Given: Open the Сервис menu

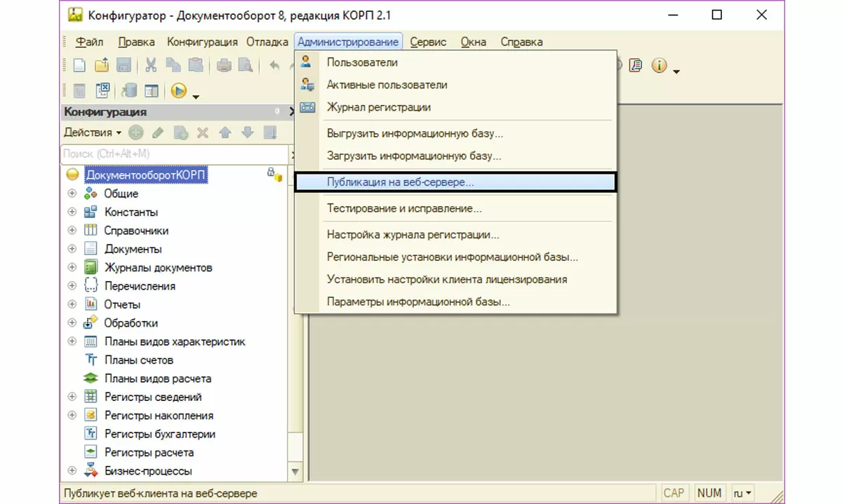Looking at the screenshot, I should click(428, 42).
